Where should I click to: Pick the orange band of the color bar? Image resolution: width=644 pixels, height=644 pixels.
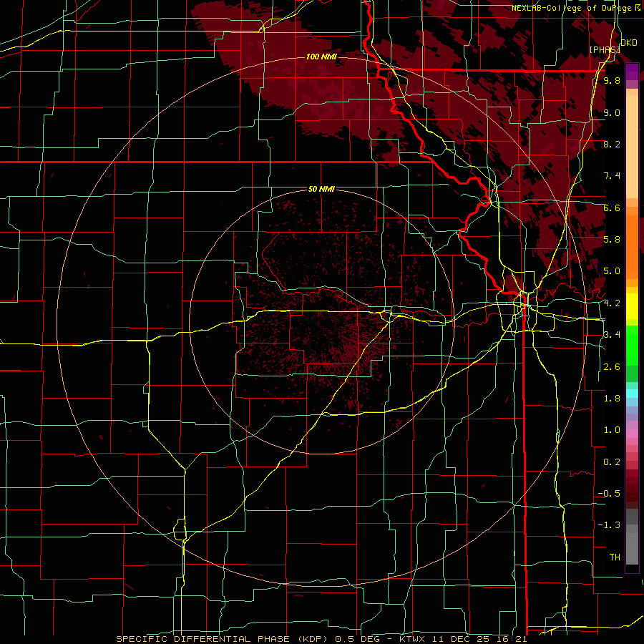tap(632, 246)
